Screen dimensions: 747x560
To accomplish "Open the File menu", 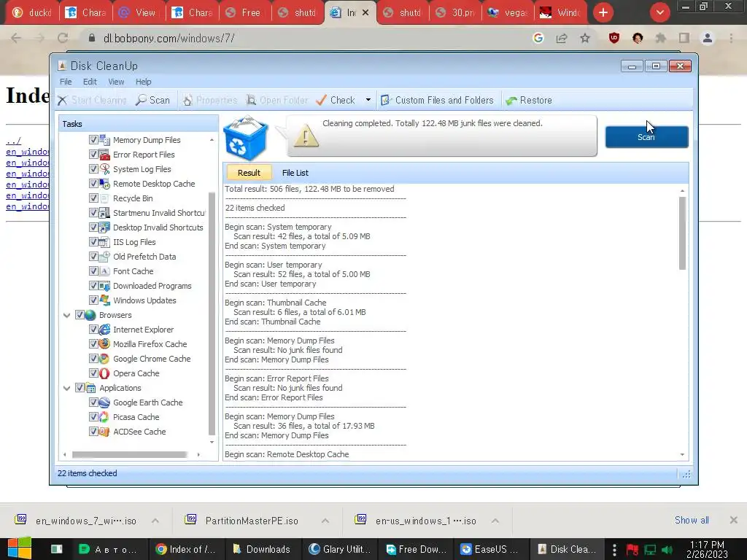I will click(x=66, y=82).
